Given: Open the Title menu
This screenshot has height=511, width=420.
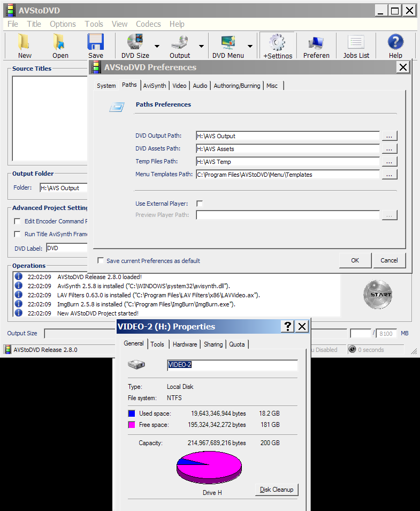Looking at the screenshot, I should (34, 24).
